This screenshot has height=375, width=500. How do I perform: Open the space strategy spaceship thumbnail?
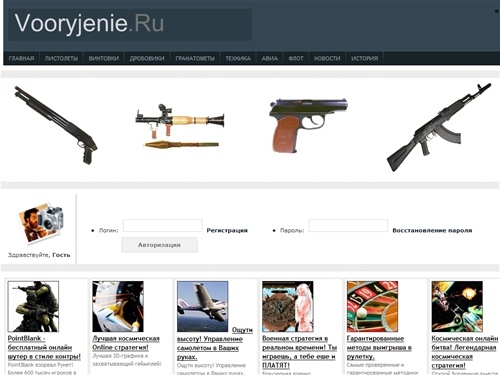(x=118, y=306)
